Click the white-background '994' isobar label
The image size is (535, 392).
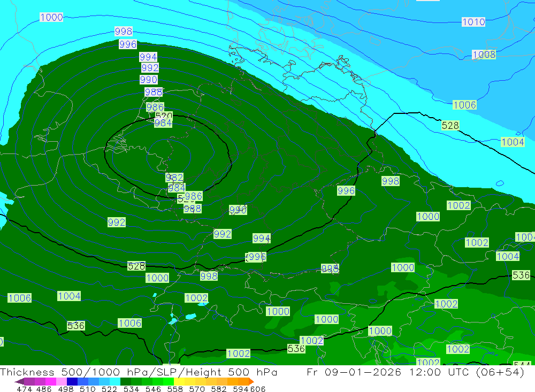[148, 57]
